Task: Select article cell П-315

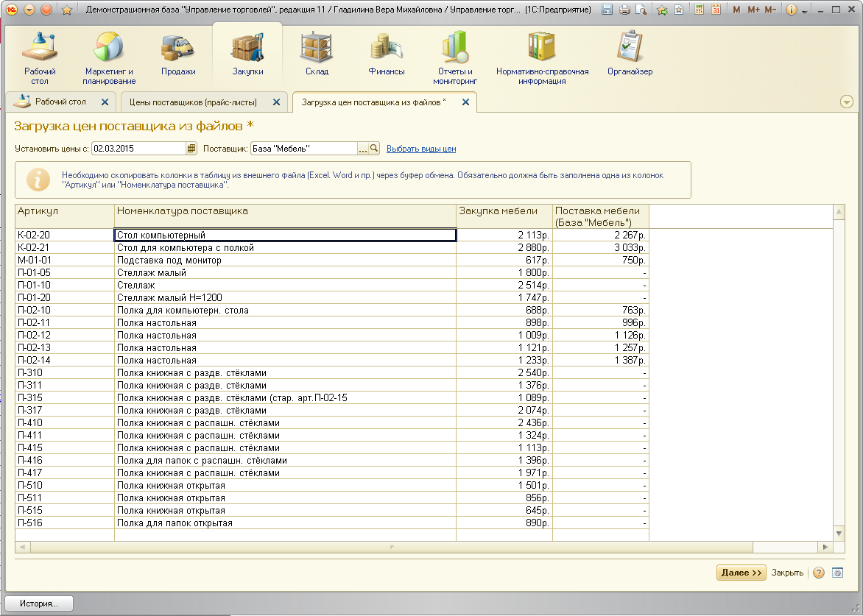Action: tap(65, 397)
